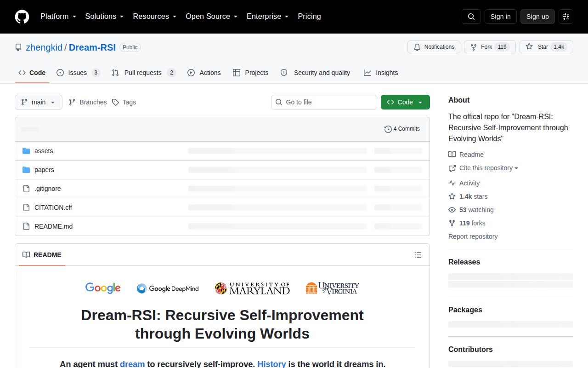
Task: Click the University of Maryland logo
Action: coord(252,288)
